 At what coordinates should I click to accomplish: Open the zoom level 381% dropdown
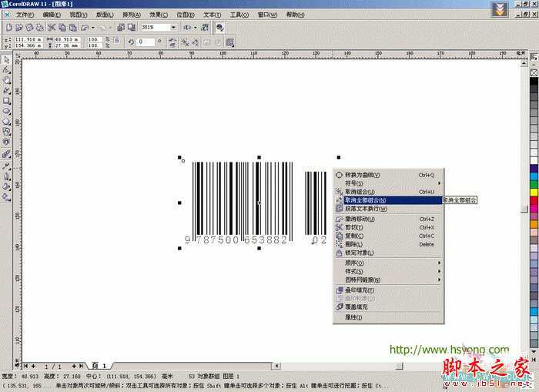click(173, 27)
